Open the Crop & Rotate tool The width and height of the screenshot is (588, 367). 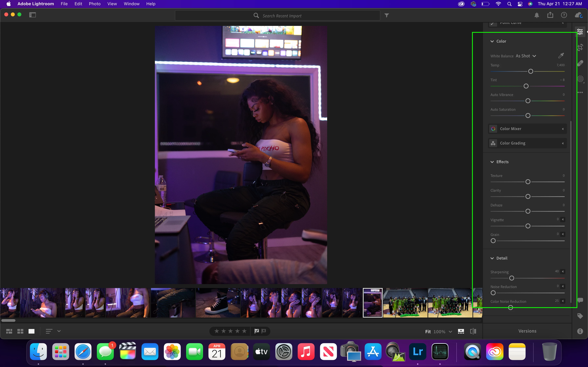point(580,47)
